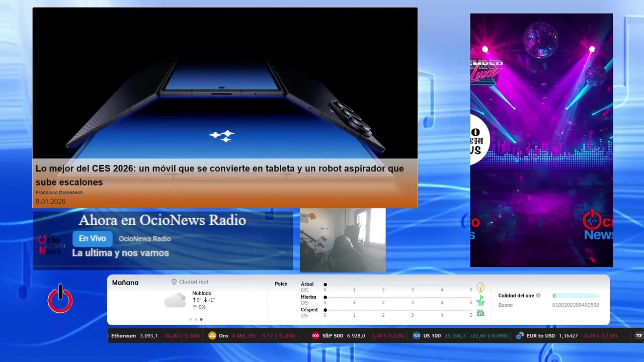
Task: Click the Hierba pollen level slider
Action: click(x=398, y=297)
